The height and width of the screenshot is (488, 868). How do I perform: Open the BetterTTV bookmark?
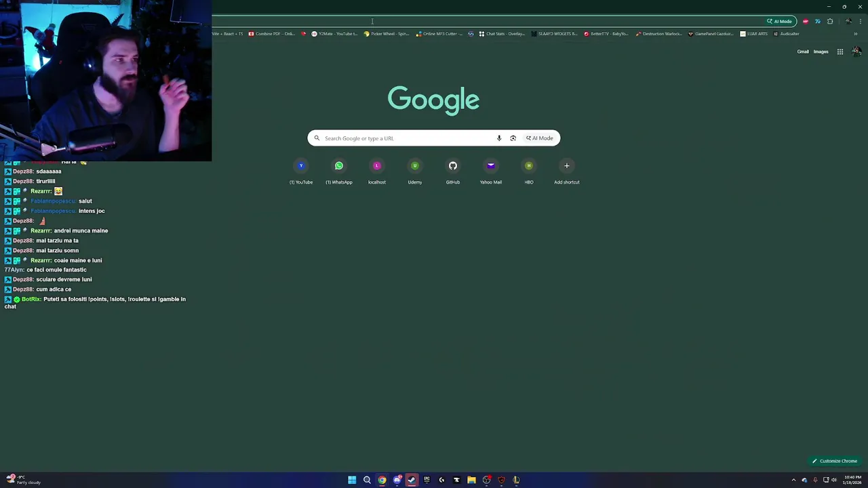click(x=606, y=34)
